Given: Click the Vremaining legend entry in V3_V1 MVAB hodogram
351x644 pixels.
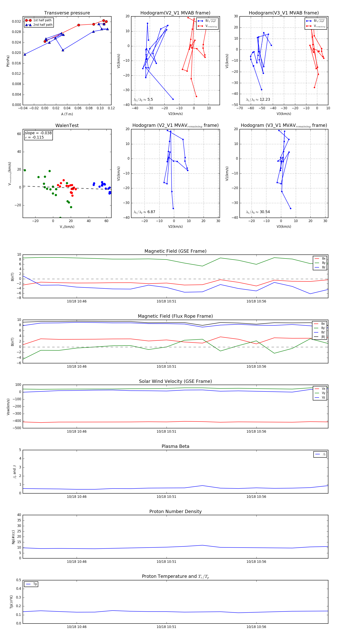Looking at the screenshot, I should pyautogui.click(x=316, y=26).
